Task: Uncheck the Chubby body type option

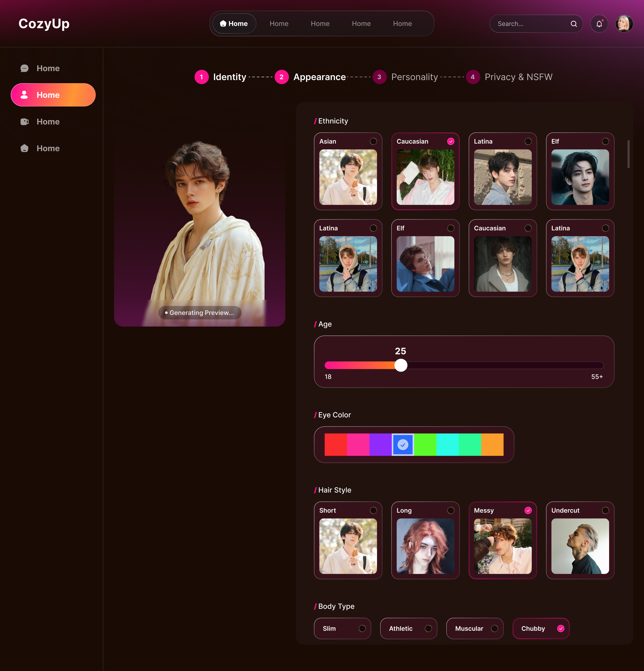Action: point(541,629)
